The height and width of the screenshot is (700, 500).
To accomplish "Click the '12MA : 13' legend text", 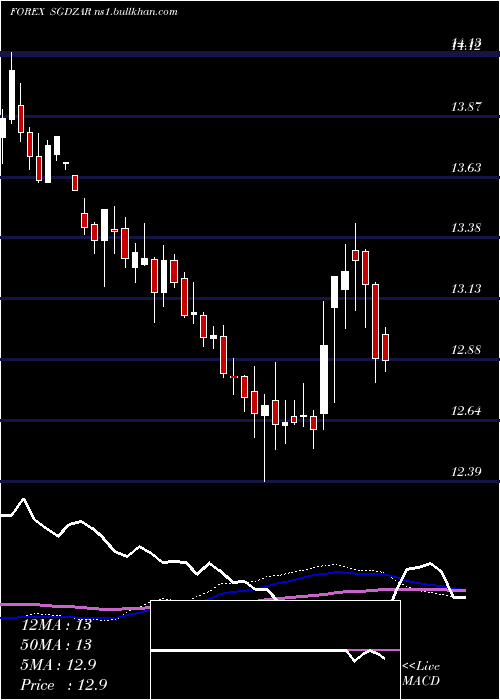I will click(56, 625).
